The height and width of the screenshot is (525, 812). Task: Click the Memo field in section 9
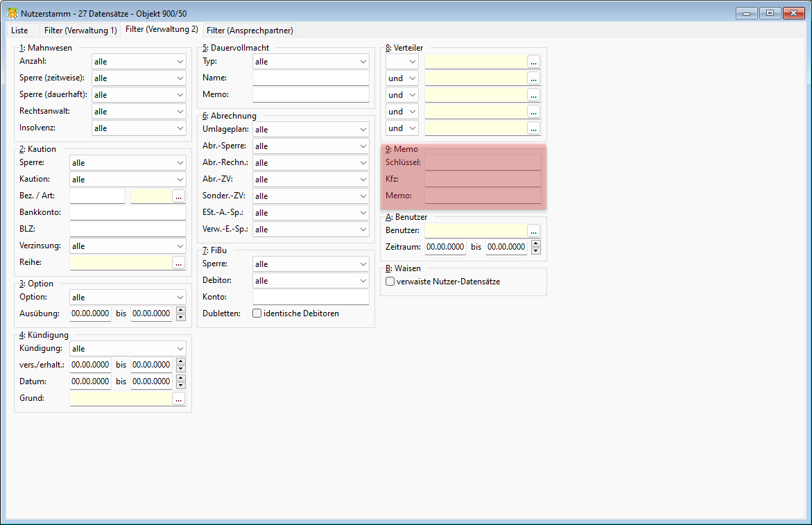pyautogui.click(x=483, y=195)
